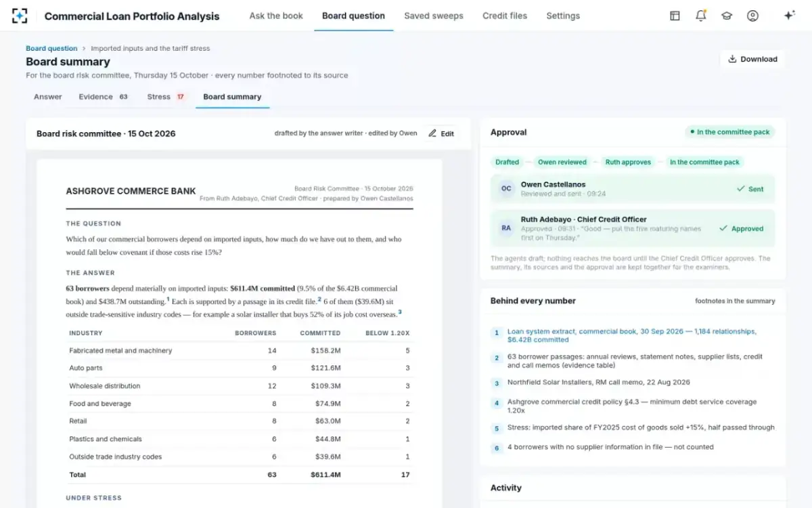Click 'Fabricated metal and machinery' row
Image resolution: width=812 pixels, height=508 pixels.
tap(239, 351)
